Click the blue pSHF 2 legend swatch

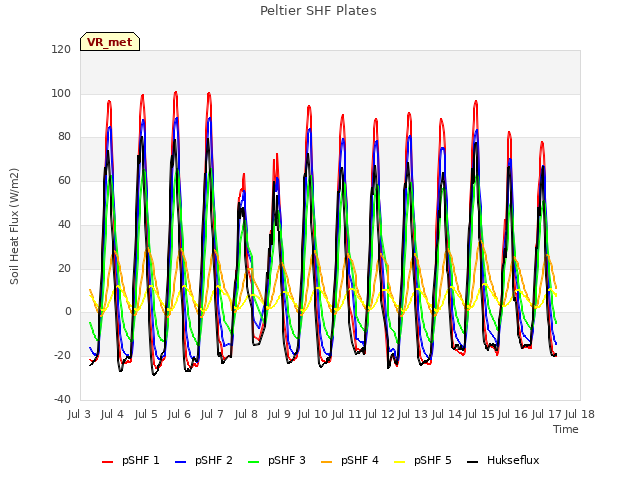tap(180, 462)
